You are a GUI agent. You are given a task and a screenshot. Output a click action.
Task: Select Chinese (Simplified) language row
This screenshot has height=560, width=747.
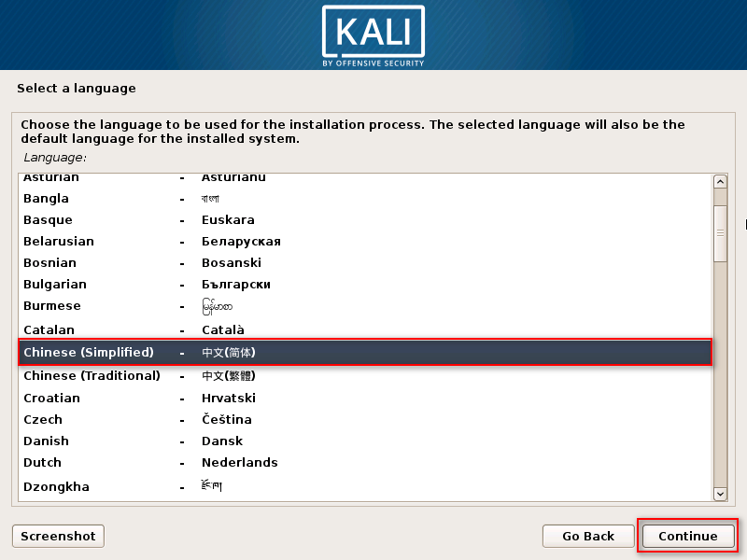click(365, 353)
